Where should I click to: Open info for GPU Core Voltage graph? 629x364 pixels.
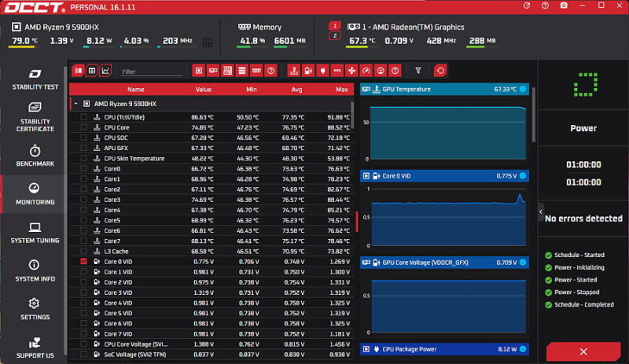click(523, 263)
